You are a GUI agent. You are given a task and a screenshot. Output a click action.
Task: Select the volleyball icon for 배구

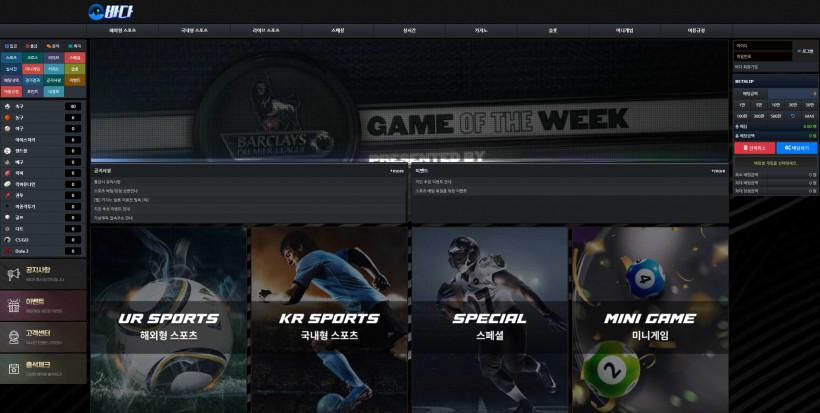click(7, 162)
